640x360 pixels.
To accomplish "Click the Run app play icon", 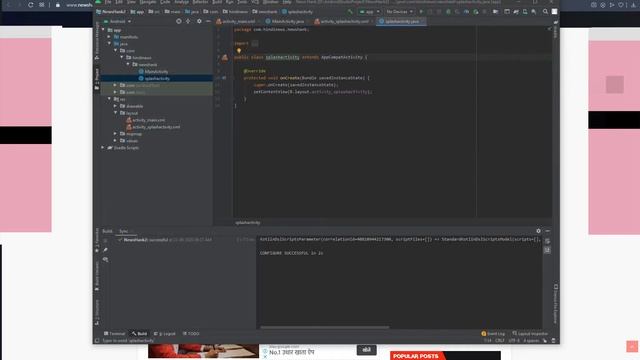I will click(x=421, y=12).
